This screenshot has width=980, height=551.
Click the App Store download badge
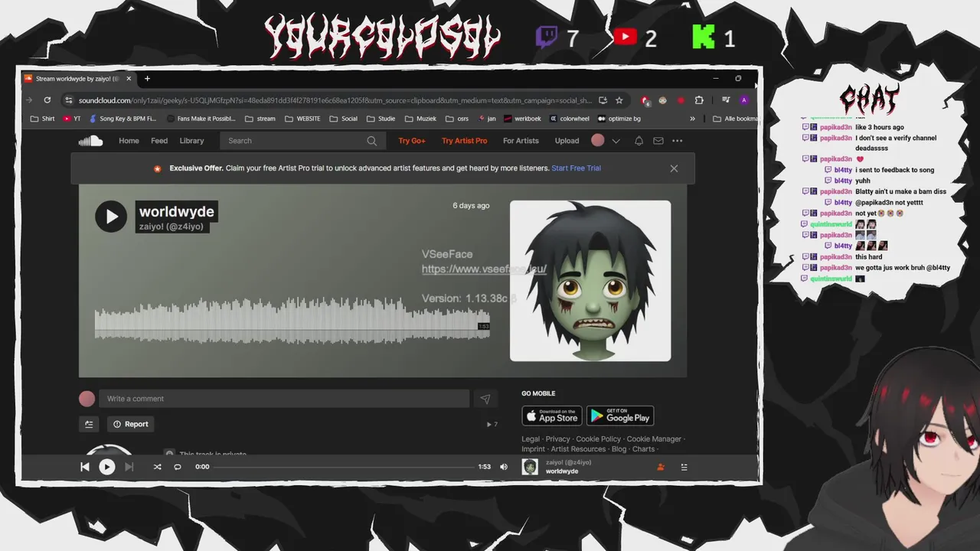pos(552,416)
